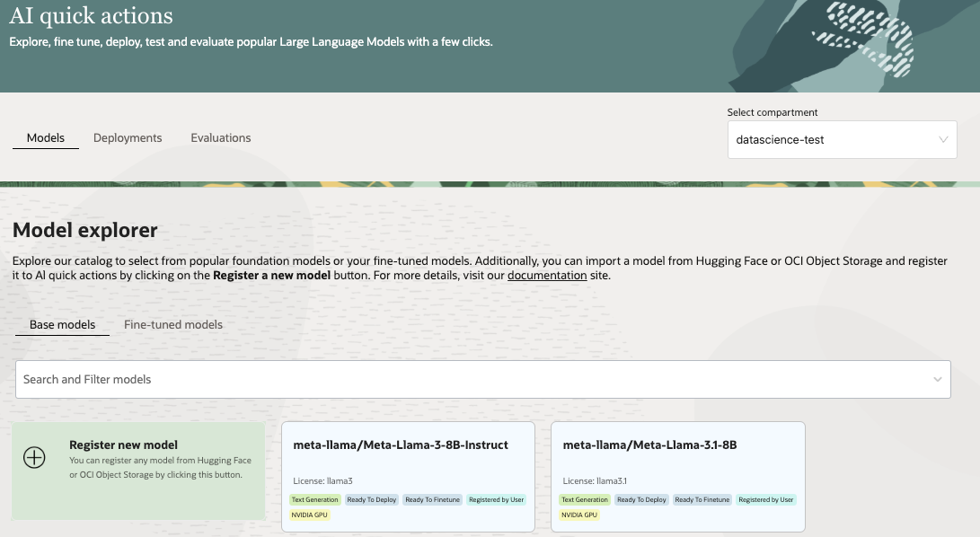
Task: Expand the Search and Filter models chevron
Action: click(937, 380)
